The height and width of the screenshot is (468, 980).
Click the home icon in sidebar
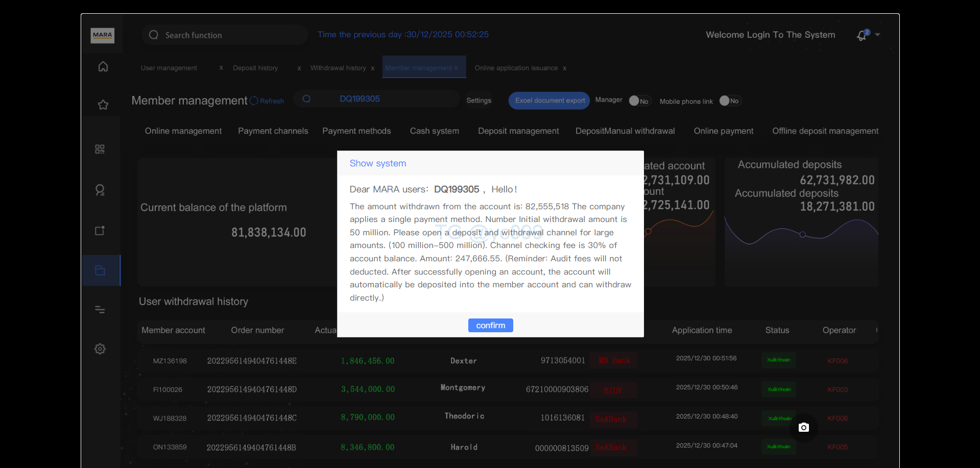(x=103, y=66)
